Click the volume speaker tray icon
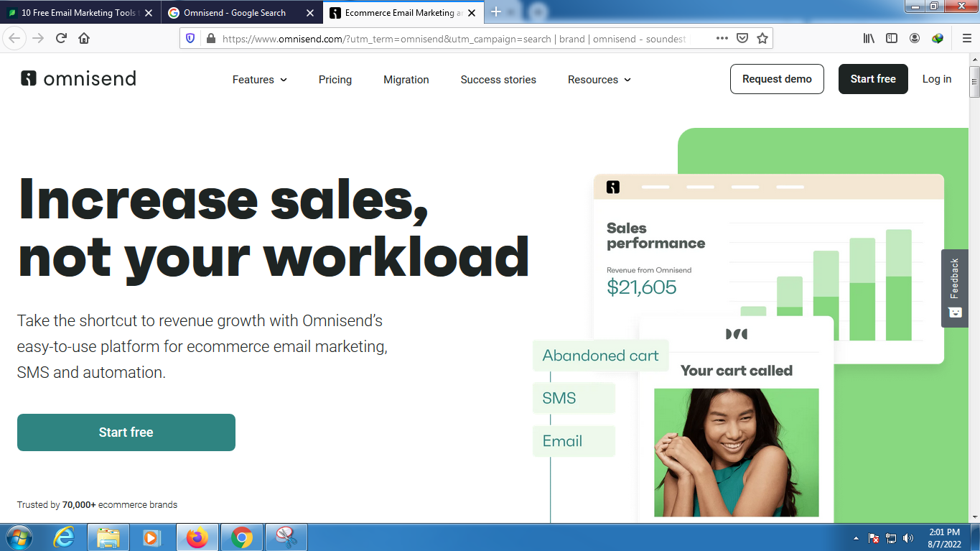The height and width of the screenshot is (551, 980). click(x=908, y=538)
